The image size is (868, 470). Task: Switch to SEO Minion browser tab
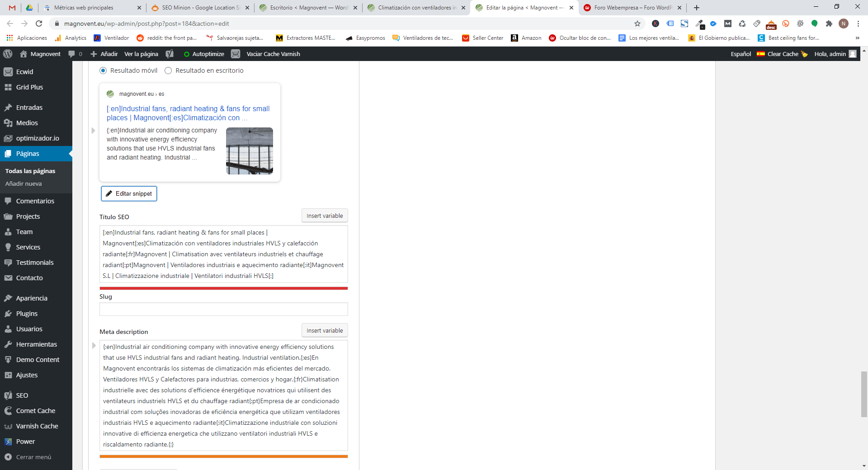pyautogui.click(x=199, y=8)
